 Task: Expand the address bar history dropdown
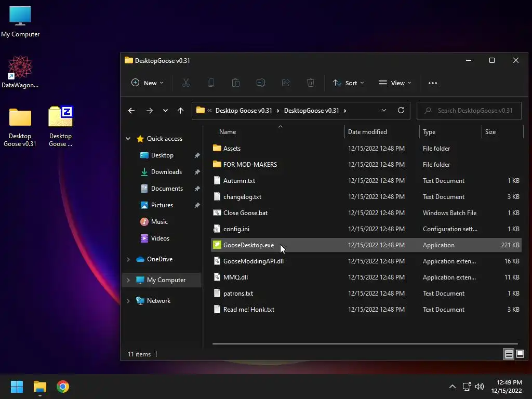[x=384, y=110]
